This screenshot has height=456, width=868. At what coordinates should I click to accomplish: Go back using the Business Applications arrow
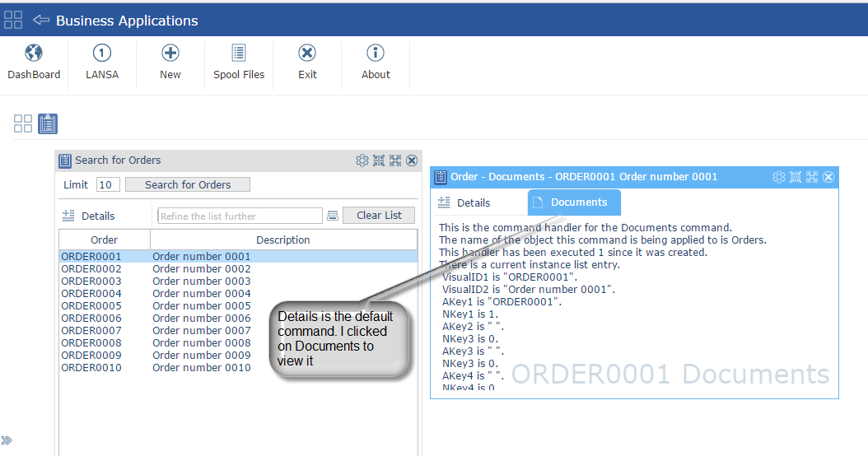coord(41,20)
